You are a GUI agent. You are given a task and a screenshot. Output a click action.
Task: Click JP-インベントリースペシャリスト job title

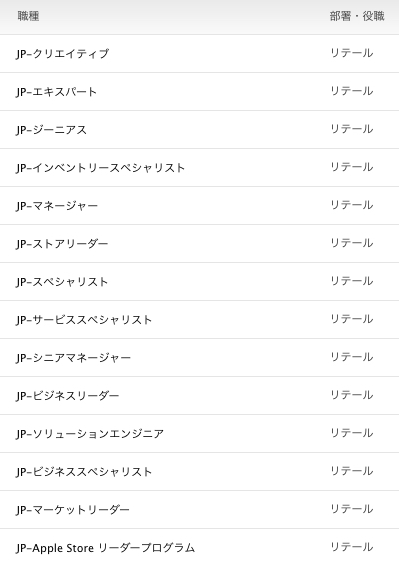tap(100, 167)
